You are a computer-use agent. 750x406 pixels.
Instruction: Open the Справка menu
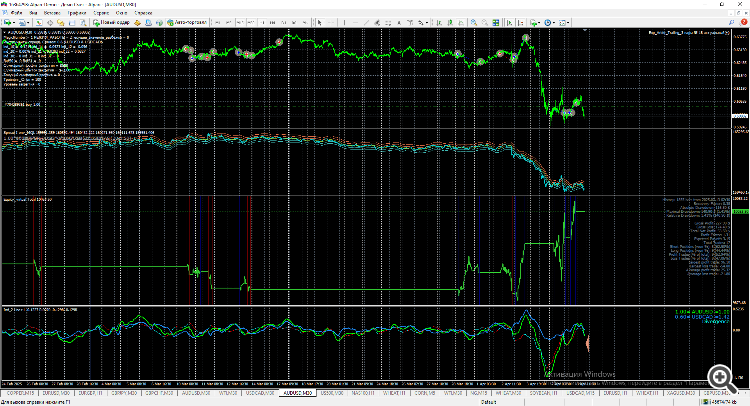(143, 13)
